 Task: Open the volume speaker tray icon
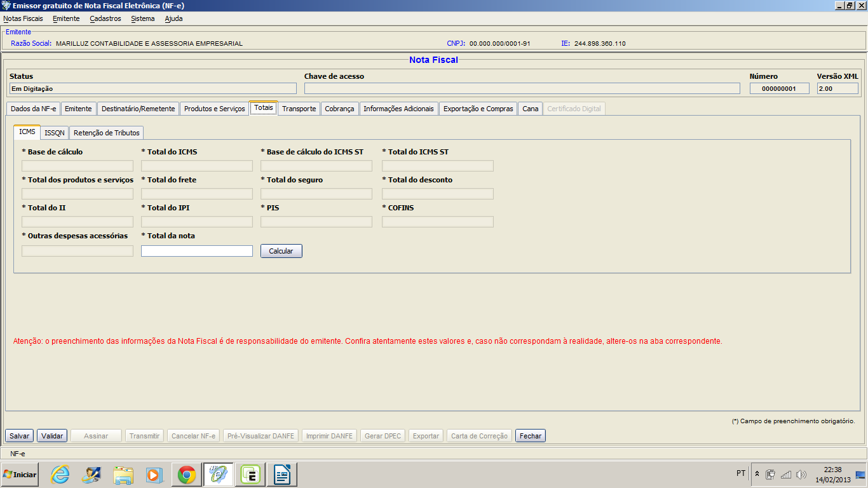click(x=801, y=474)
